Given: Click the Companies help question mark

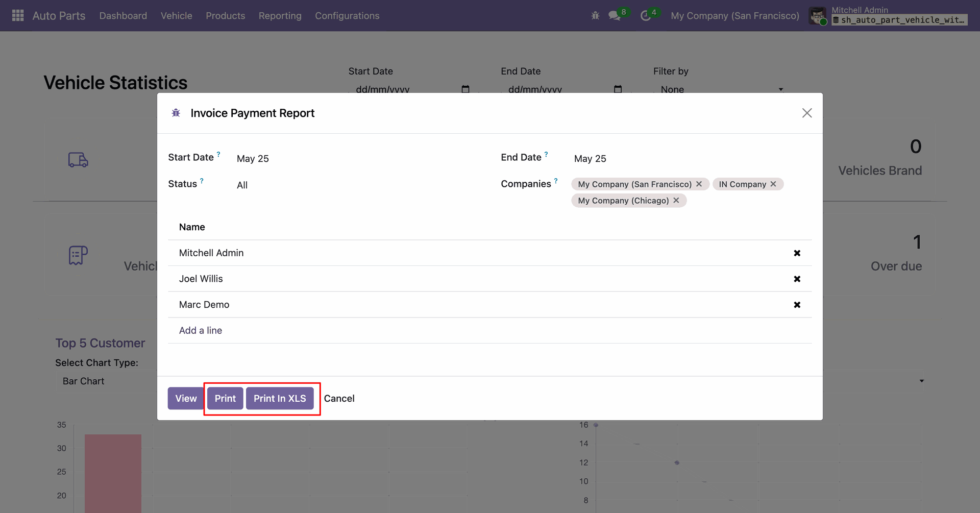Looking at the screenshot, I should [556, 181].
